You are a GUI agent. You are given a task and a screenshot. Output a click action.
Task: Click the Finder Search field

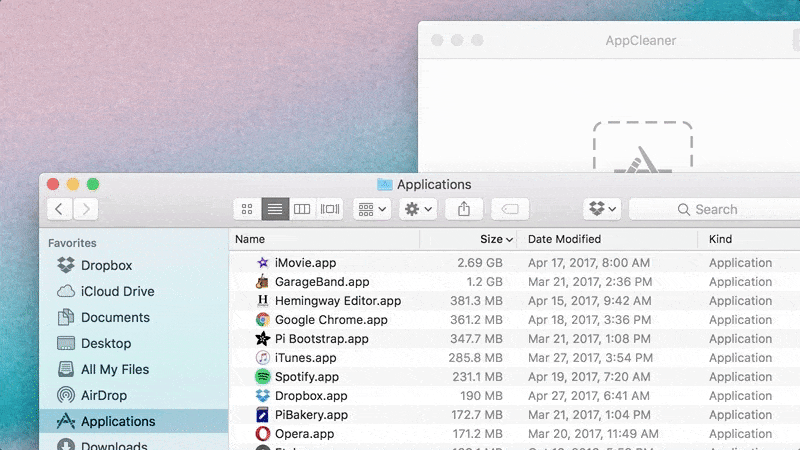point(715,209)
